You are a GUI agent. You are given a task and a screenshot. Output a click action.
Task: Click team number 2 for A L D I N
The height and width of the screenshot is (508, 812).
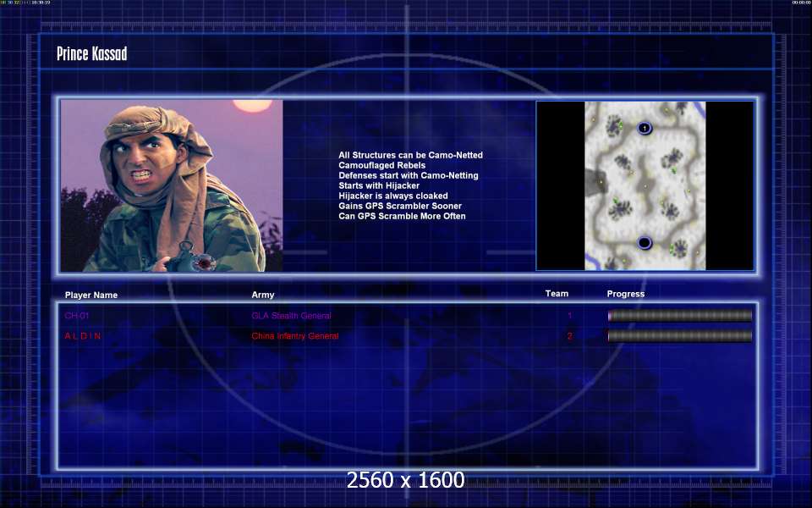[569, 336]
